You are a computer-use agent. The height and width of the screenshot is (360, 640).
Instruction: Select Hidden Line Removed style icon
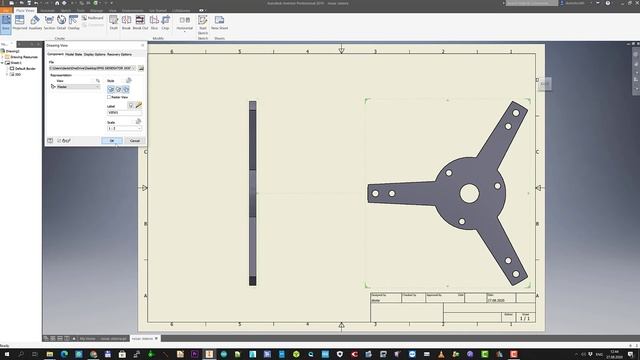tap(118, 89)
